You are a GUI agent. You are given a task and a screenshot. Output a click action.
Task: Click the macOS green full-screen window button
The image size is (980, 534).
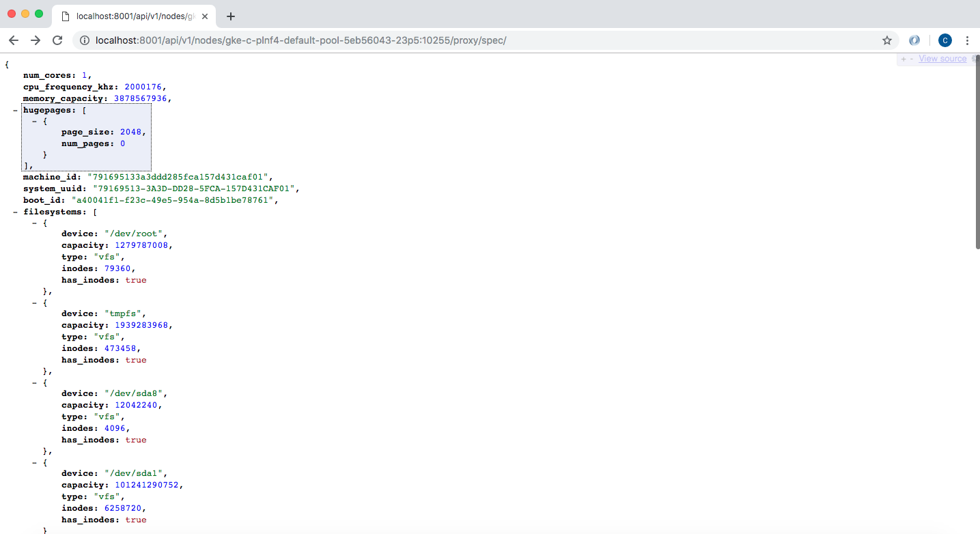(39, 14)
